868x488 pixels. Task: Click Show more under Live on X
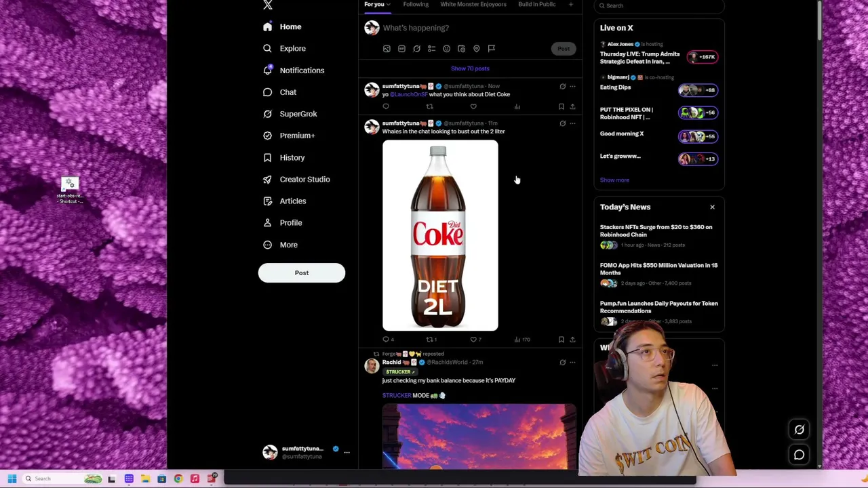614,180
